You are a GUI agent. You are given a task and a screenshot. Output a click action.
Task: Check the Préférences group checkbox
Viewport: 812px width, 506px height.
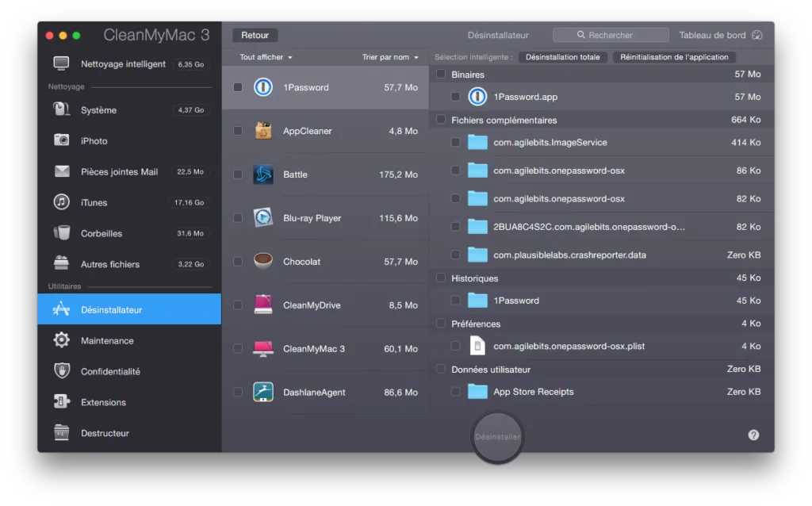click(441, 323)
